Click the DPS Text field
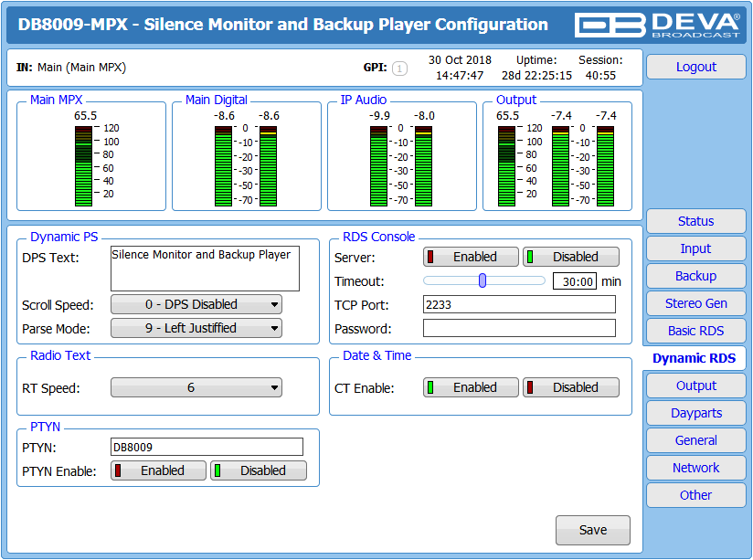Image resolution: width=753 pixels, height=560 pixels. pos(205,269)
